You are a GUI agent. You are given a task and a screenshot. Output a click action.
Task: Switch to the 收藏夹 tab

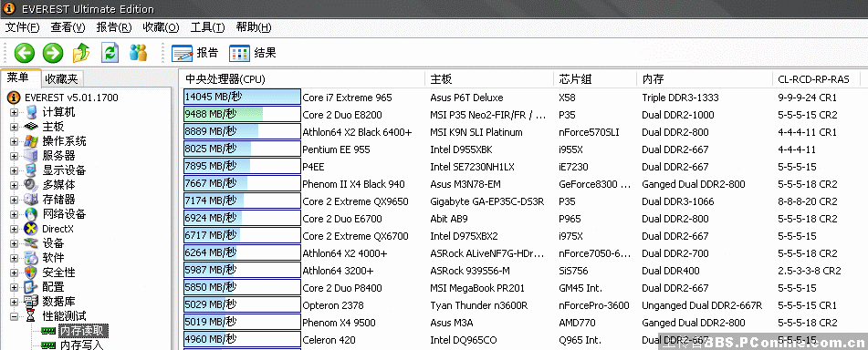tap(61, 79)
